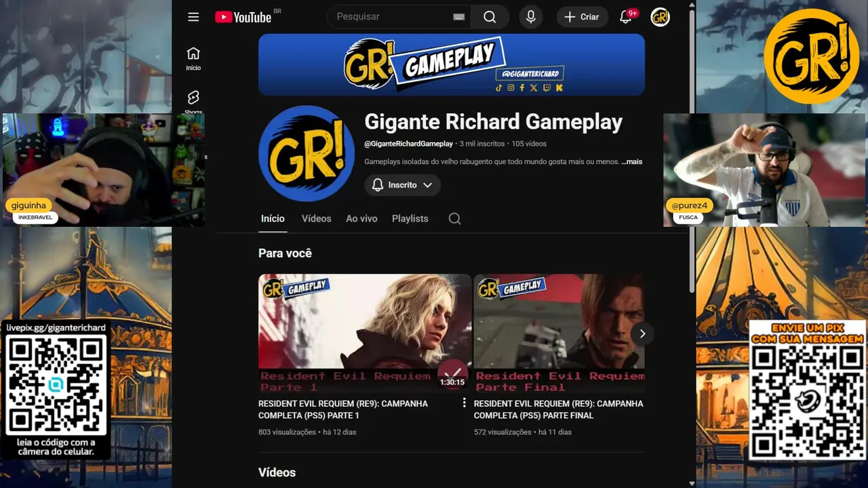
Task: Switch to the Ao vivo tab
Action: pyautogui.click(x=361, y=218)
